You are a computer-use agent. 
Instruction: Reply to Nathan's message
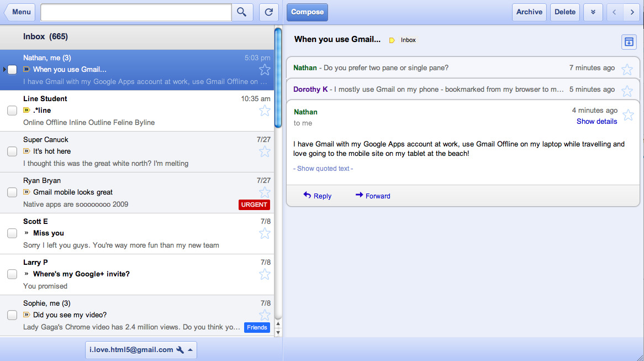[x=317, y=195]
